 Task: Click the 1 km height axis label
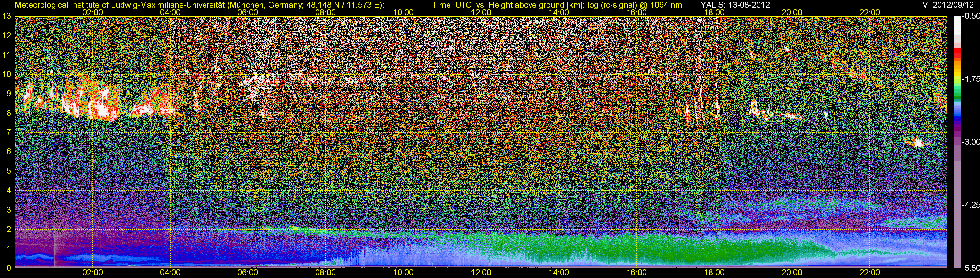pyautogui.click(x=9, y=249)
